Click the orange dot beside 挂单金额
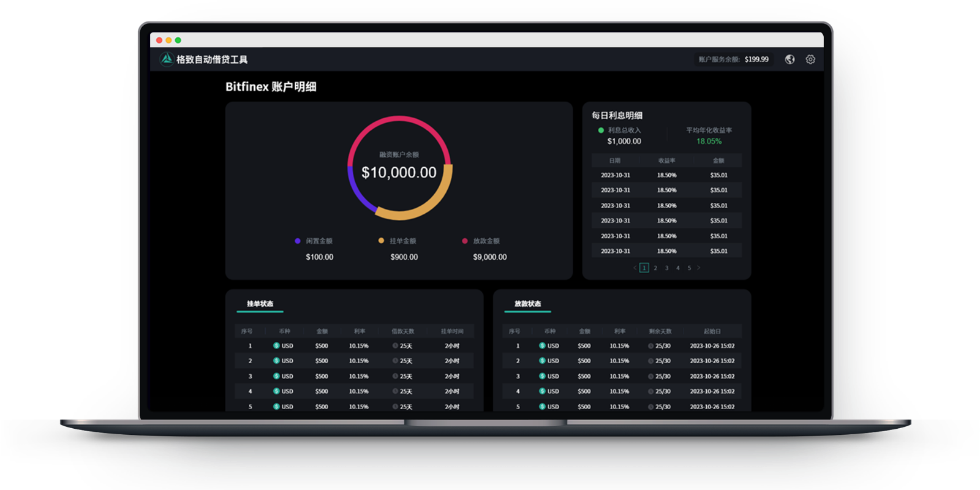This screenshot has height=490, width=980. coord(381,241)
